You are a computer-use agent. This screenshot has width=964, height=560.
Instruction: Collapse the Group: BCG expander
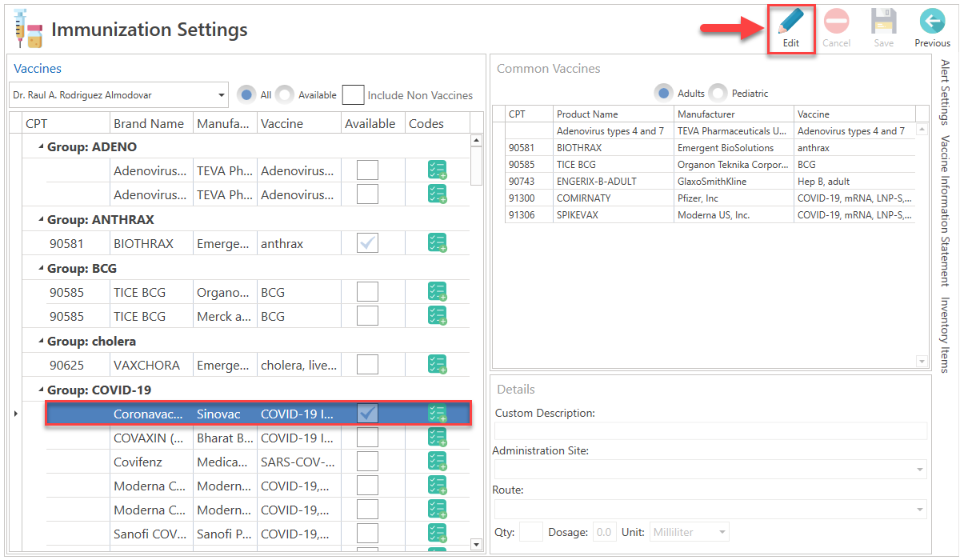tap(40, 269)
